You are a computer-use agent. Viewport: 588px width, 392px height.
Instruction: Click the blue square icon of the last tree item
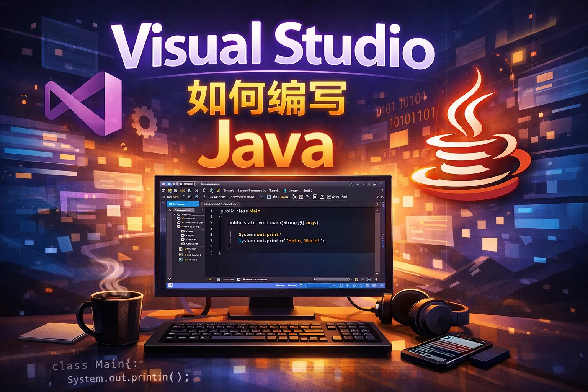tap(181, 260)
